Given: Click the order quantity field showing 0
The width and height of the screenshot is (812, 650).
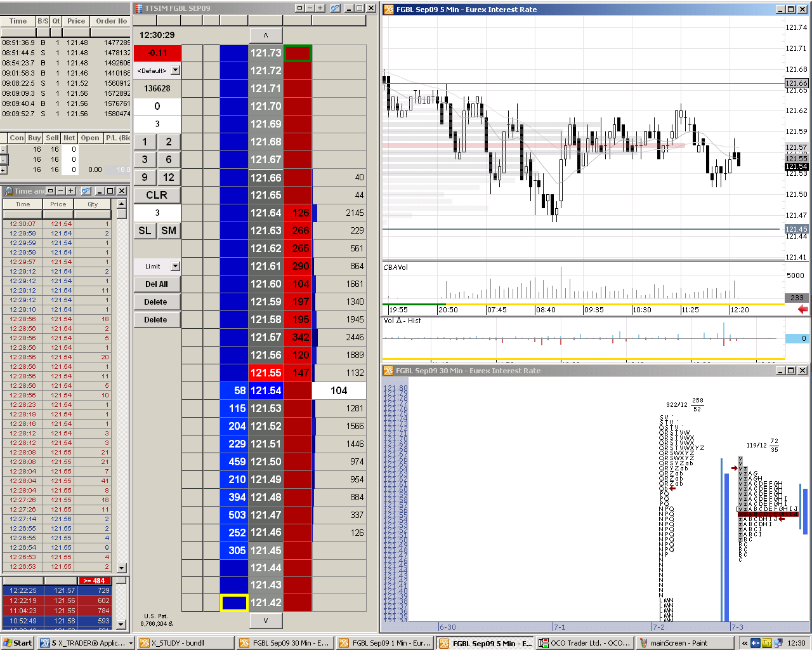Looking at the screenshot, I should tap(157, 106).
